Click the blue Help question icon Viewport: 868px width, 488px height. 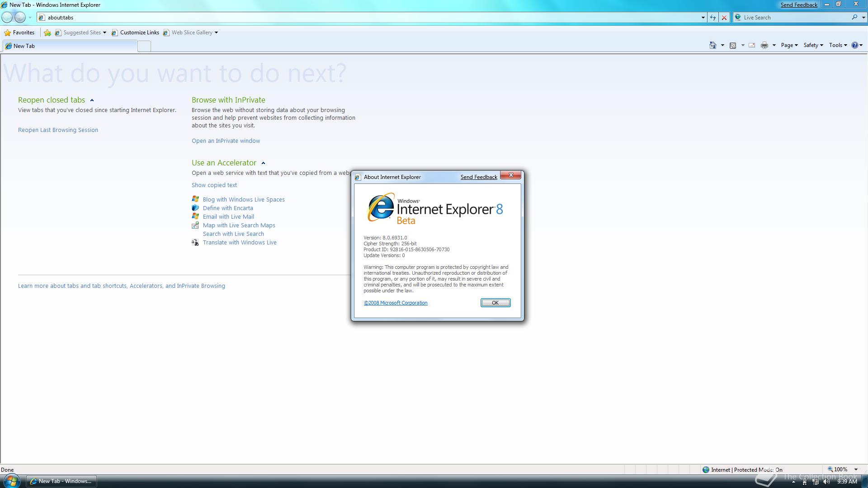click(x=855, y=45)
